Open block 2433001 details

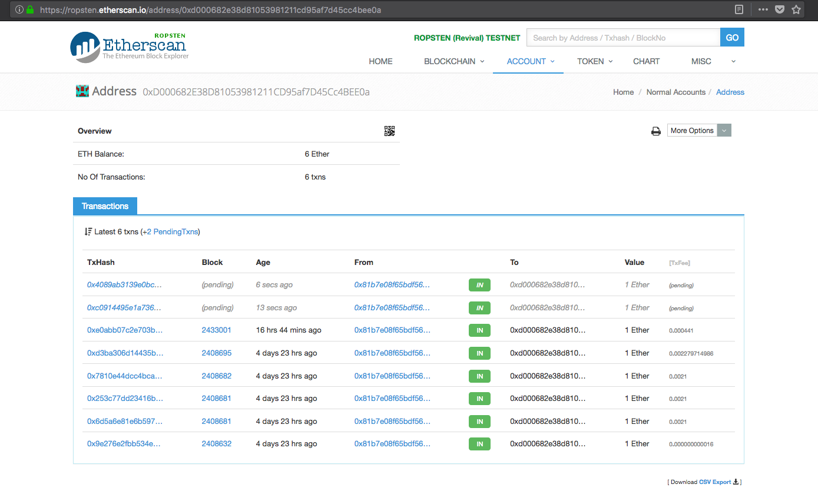point(216,330)
